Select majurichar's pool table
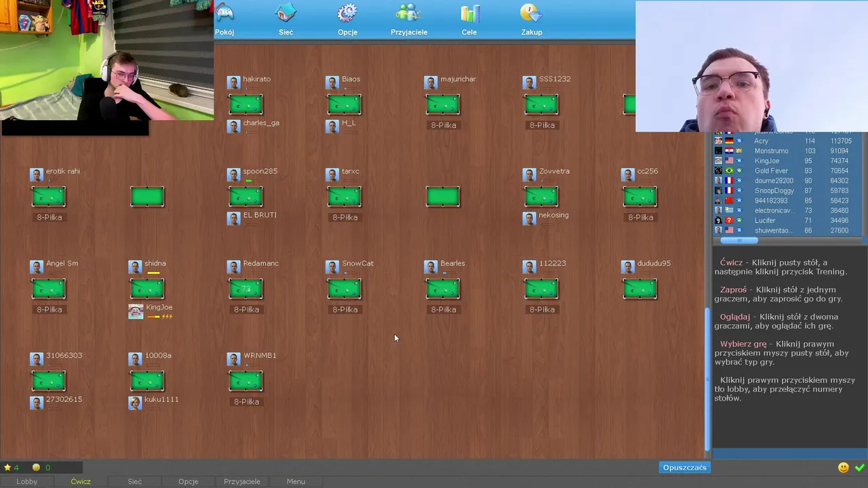868x488 pixels. coord(443,104)
